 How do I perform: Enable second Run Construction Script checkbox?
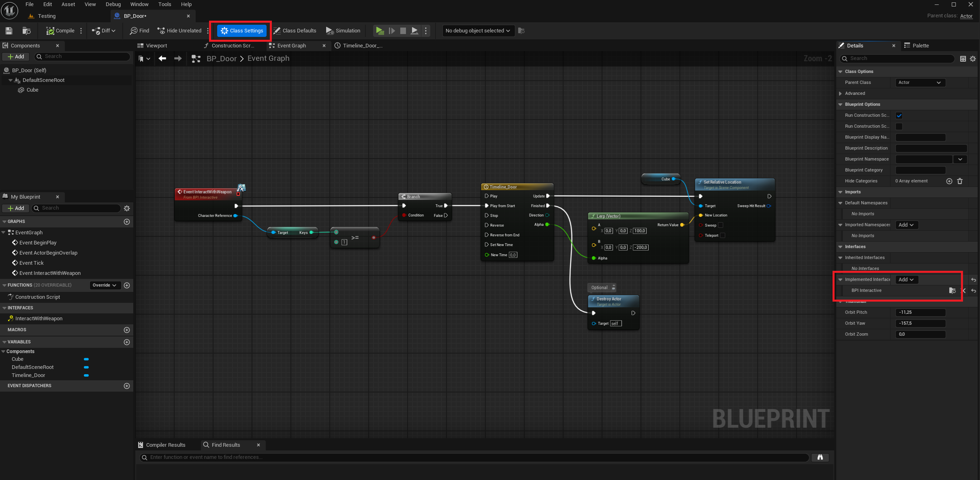point(899,126)
